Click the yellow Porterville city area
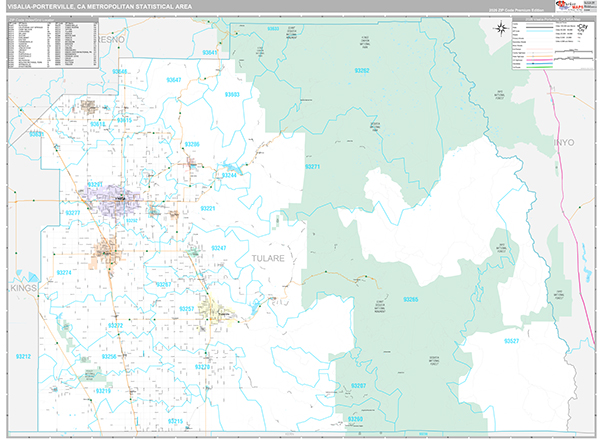 pyautogui.click(x=215, y=311)
